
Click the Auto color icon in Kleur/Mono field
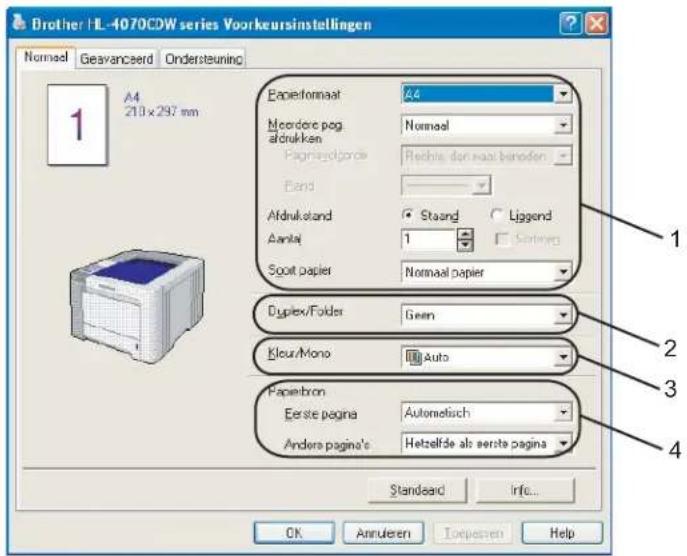413,357
